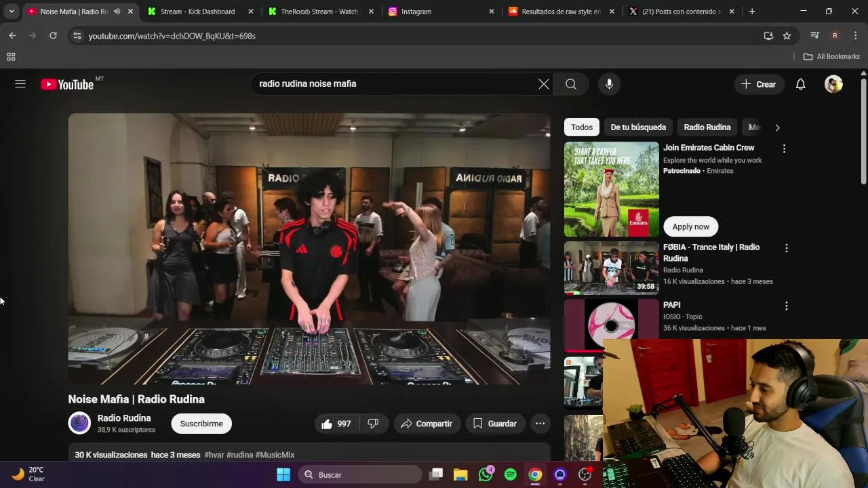Click the #MusicMix hashtag
The image size is (868, 488).
(275, 455)
